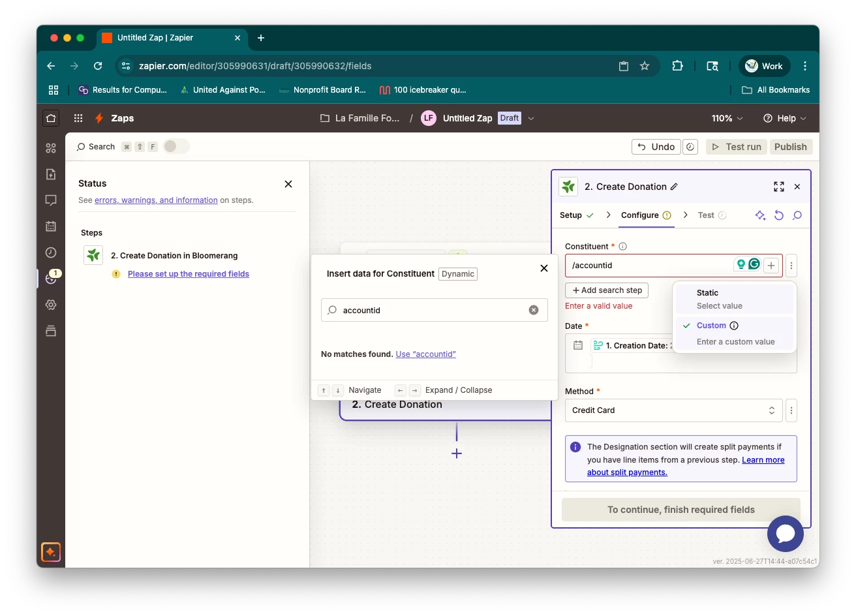Click the version history icon beside Undo
This screenshot has height=616, width=856.
tap(690, 147)
